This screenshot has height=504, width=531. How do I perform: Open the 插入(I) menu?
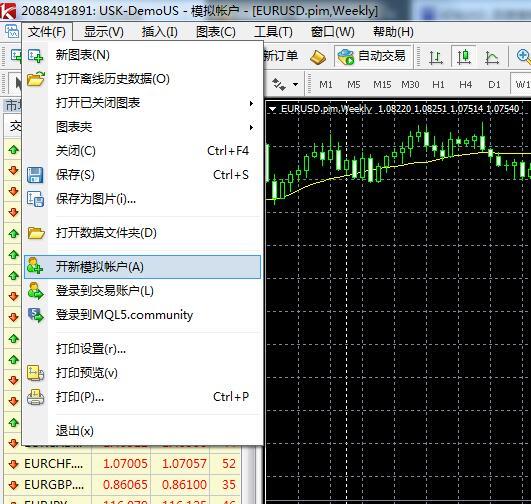(x=160, y=32)
